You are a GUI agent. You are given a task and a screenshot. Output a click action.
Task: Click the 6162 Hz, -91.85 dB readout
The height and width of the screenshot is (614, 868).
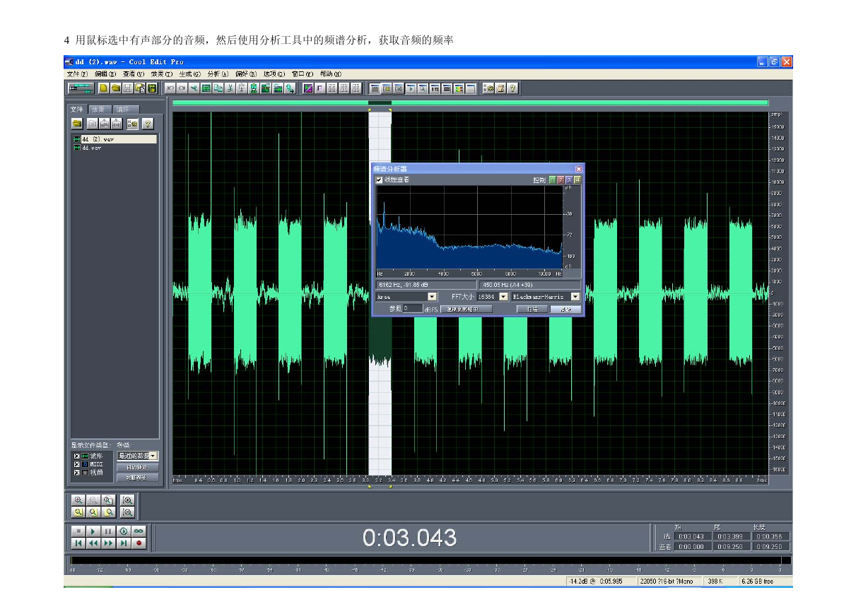(426, 285)
